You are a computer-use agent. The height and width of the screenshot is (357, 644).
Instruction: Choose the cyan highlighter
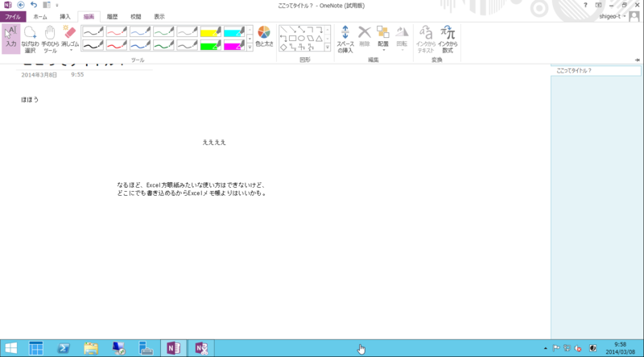point(234,31)
